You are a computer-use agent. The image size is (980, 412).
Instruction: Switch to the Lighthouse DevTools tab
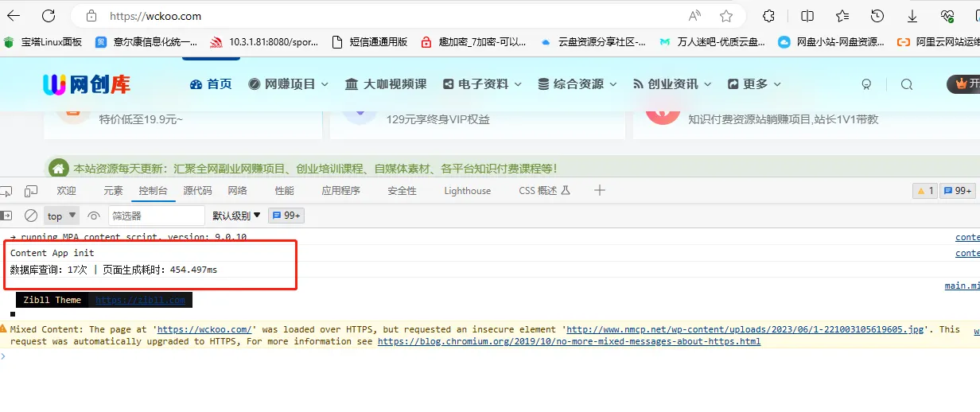[468, 191]
